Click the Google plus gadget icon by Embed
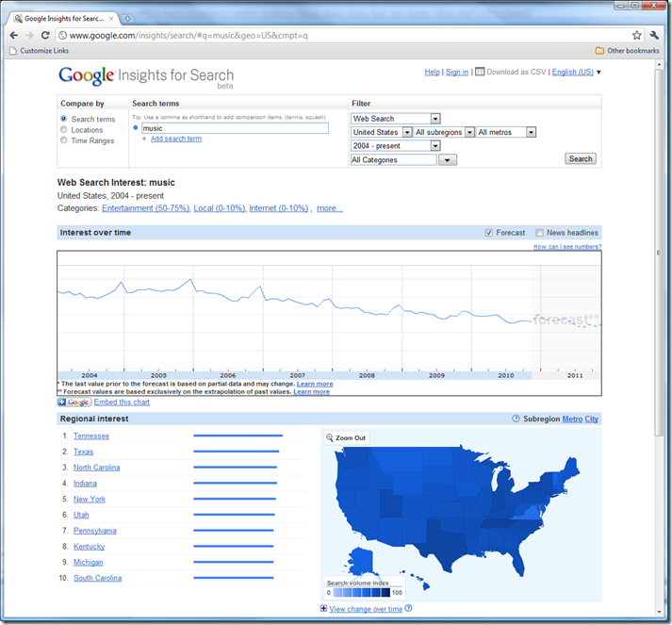This screenshot has height=625, width=672. [x=74, y=403]
